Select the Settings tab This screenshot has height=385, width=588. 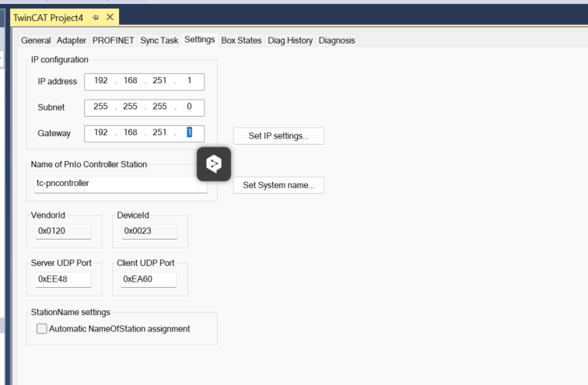[199, 40]
